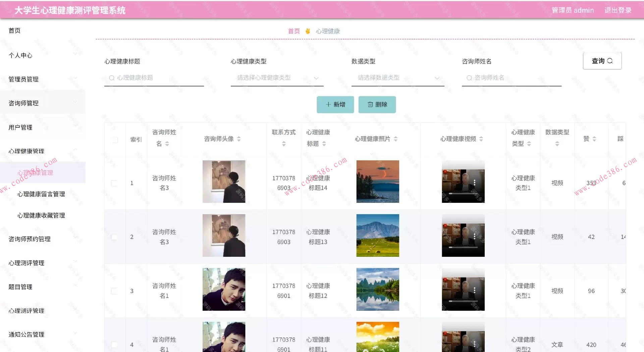Click 退出登录 at top right
This screenshot has width=644, height=352.
tap(618, 10)
